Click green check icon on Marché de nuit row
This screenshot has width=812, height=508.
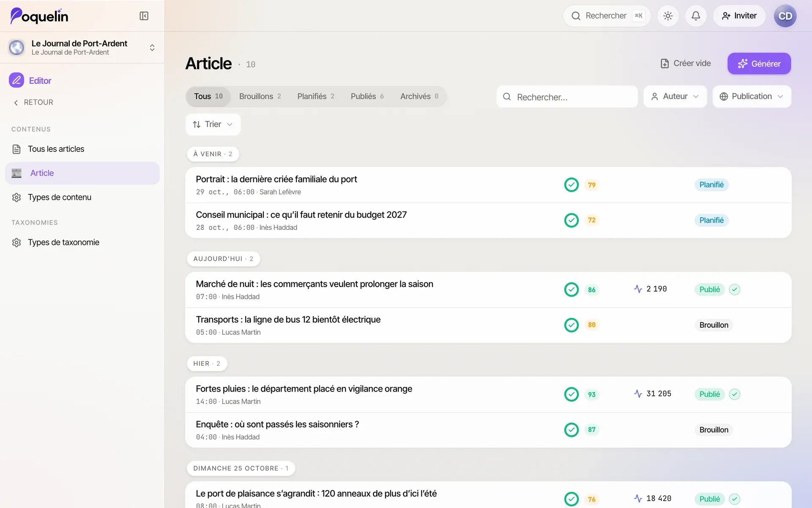571,290
